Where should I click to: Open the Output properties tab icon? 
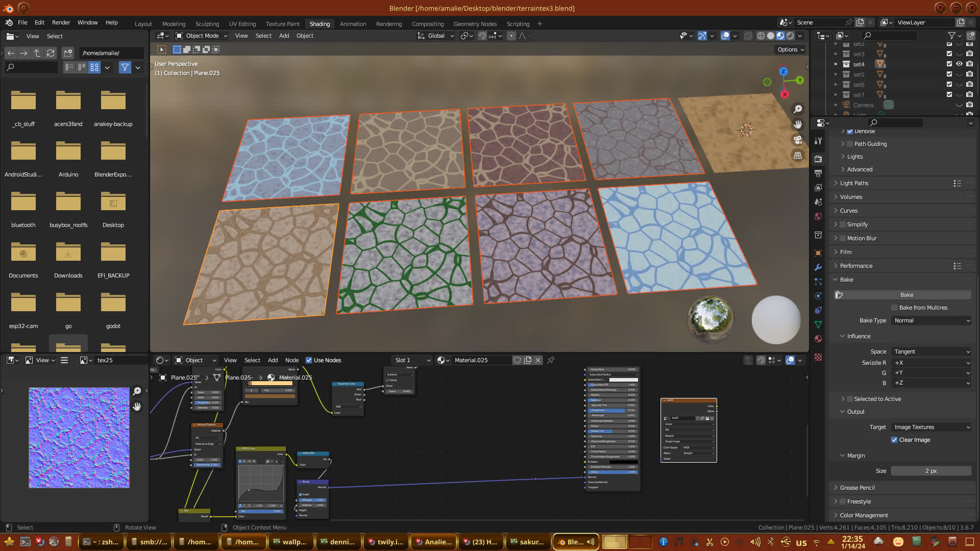(x=818, y=173)
